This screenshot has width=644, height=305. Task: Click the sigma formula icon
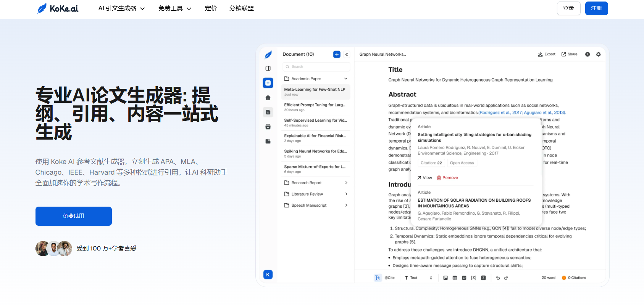pos(483,278)
